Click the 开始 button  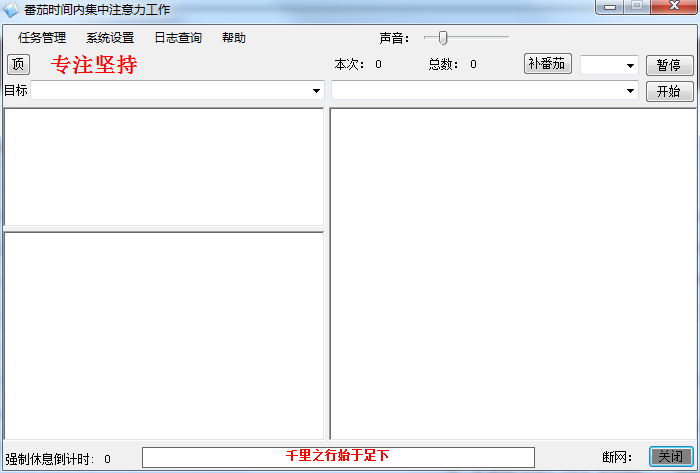point(669,91)
